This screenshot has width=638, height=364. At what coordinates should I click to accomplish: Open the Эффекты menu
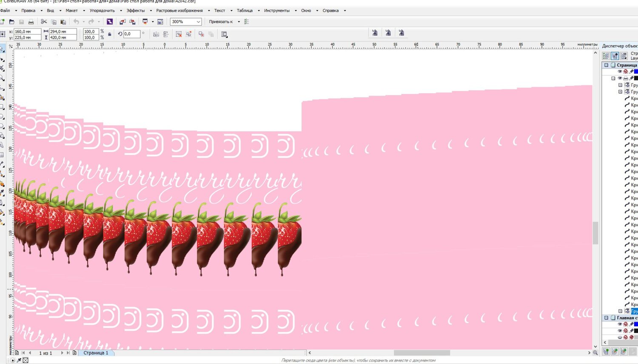[x=136, y=11]
